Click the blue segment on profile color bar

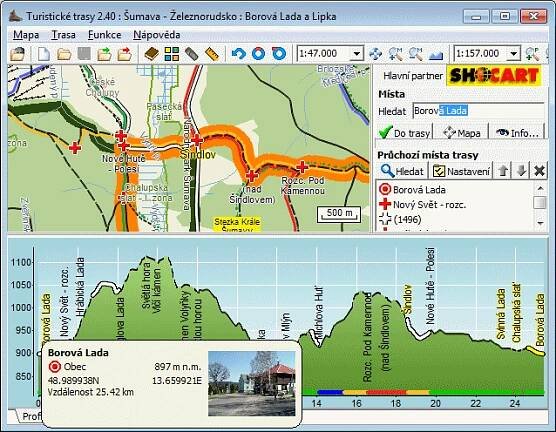(330, 392)
